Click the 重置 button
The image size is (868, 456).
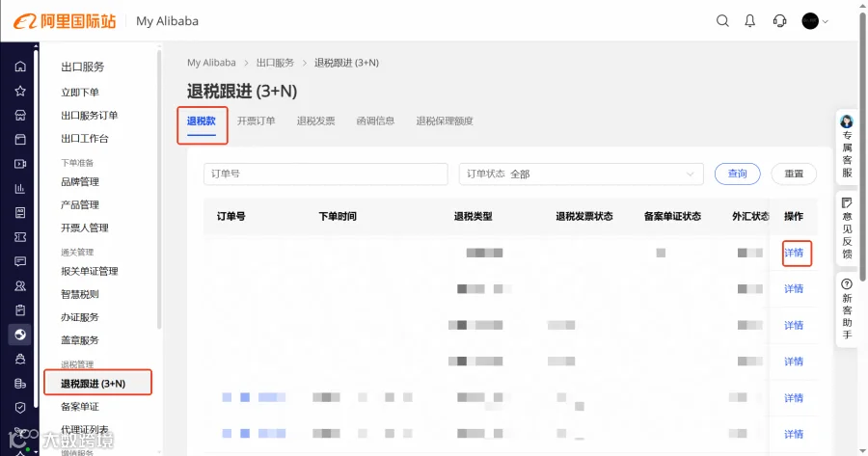[x=794, y=174]
